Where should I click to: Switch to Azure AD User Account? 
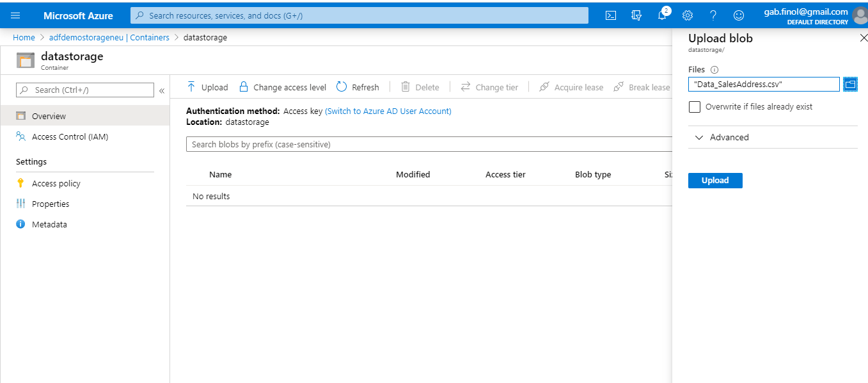[388, 111]
